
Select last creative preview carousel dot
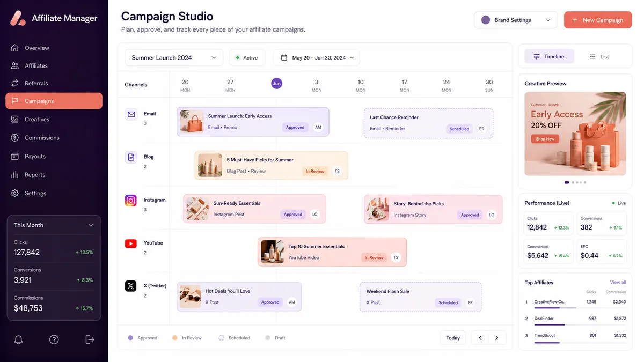coord(585,182)
